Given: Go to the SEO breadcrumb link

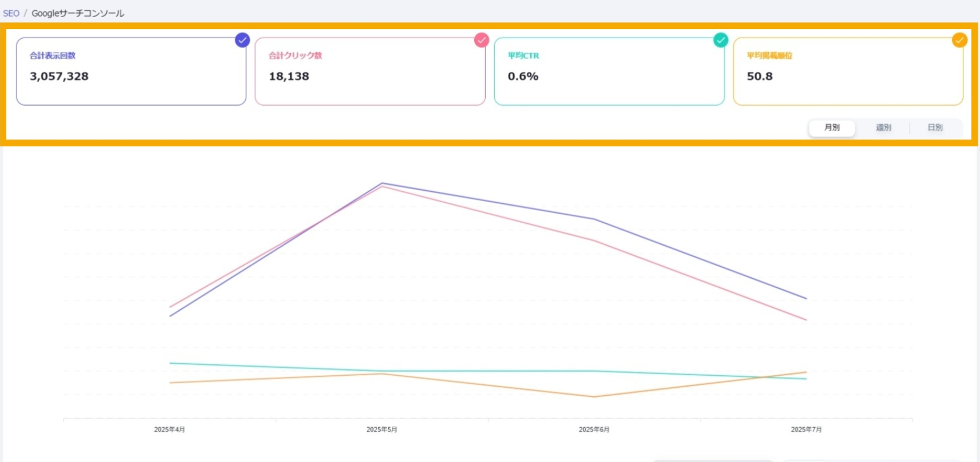Looking at the screenshot, I should (11, 13).
